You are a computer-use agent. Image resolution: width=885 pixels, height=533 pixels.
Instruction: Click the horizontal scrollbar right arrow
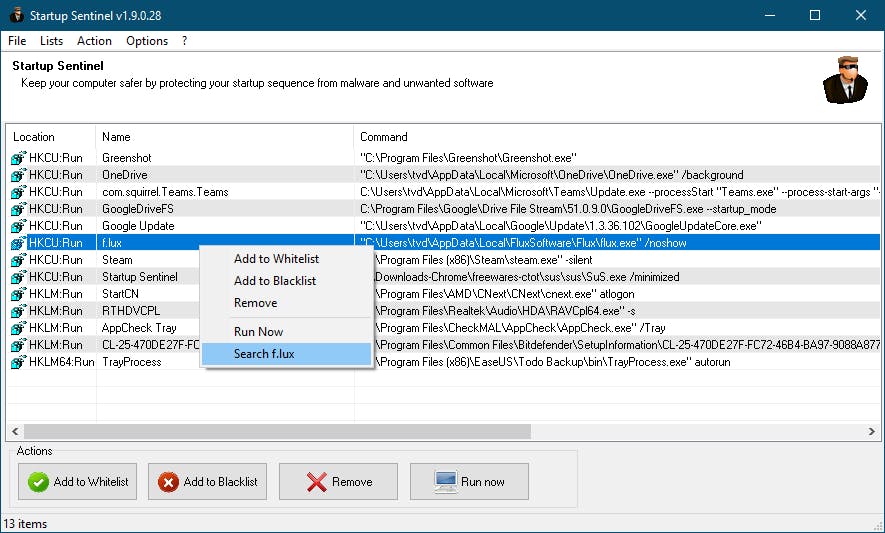(871, 431)
